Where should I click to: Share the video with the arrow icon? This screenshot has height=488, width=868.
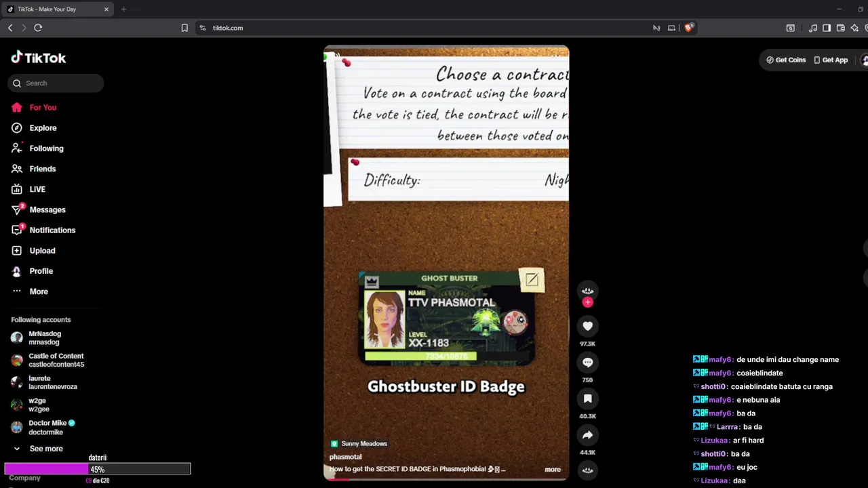pos(587,435)
